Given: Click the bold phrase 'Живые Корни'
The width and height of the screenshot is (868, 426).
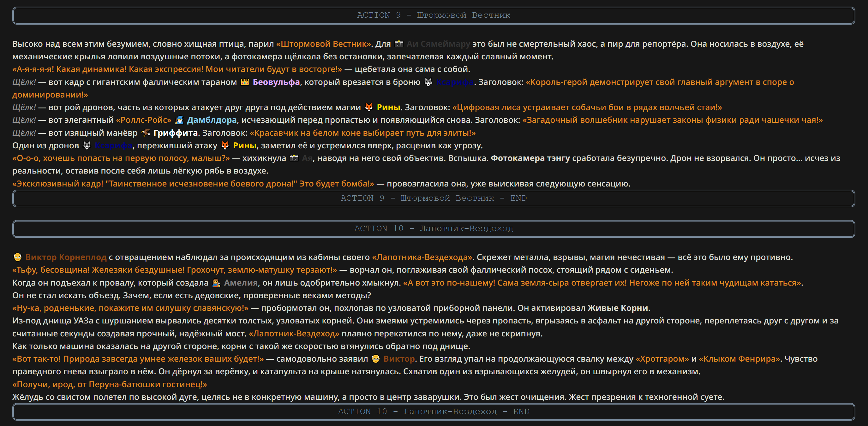Looking at the screenshot, I should (618, 308).
